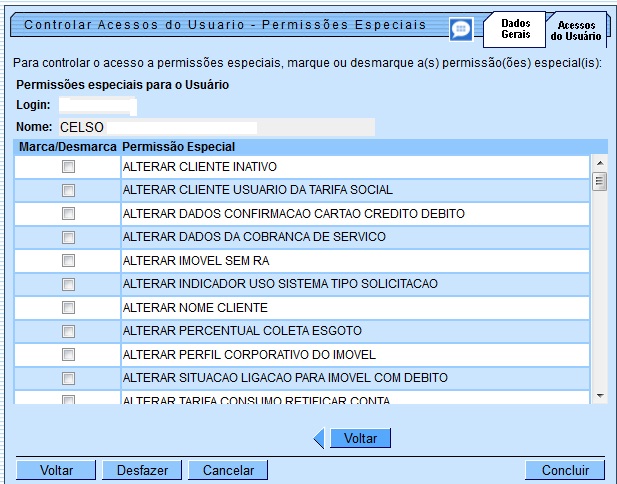Switch to the Dados Gerais tab

tap(515, 29)
